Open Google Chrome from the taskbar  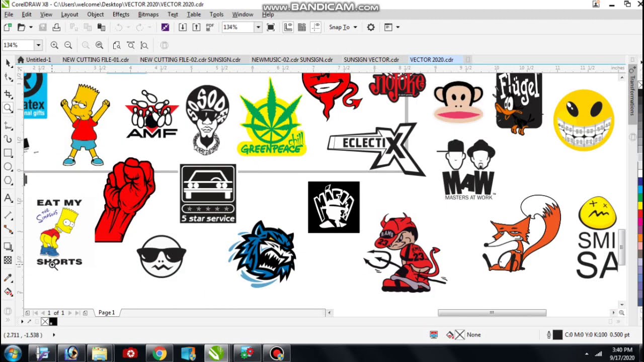[159, 353]
